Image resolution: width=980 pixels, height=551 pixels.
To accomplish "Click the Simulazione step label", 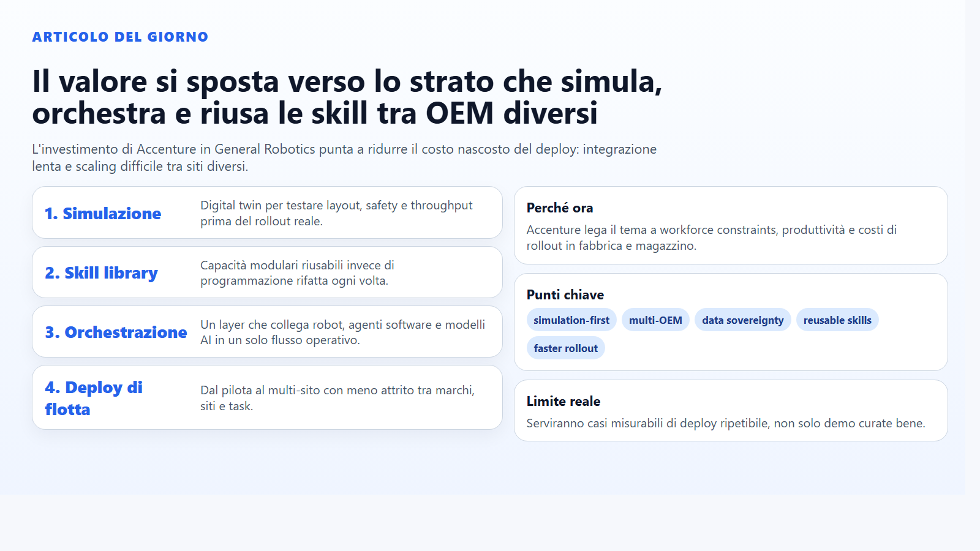I will (102, 214).
